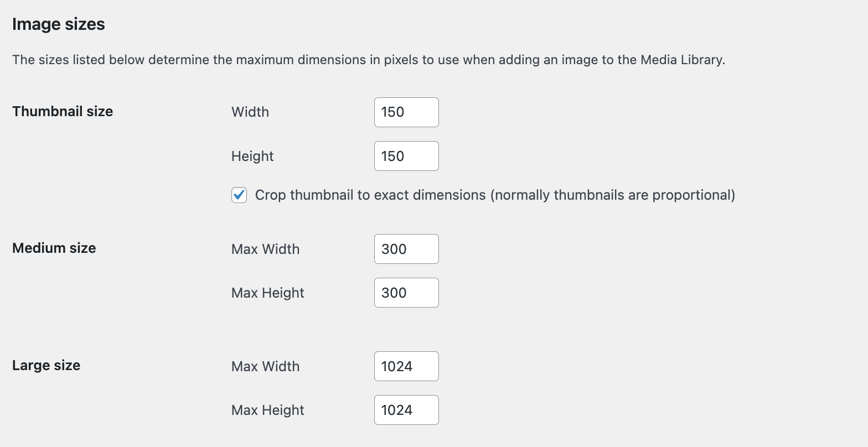The width and height of the screenshot is (868, 447).
Task: Click into the thumbnail Width input field
Action: click(406, 112)
